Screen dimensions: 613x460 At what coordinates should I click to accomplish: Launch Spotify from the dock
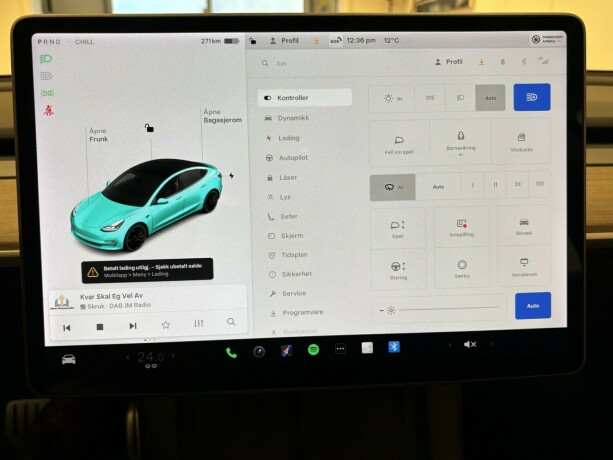pos(313,349)
